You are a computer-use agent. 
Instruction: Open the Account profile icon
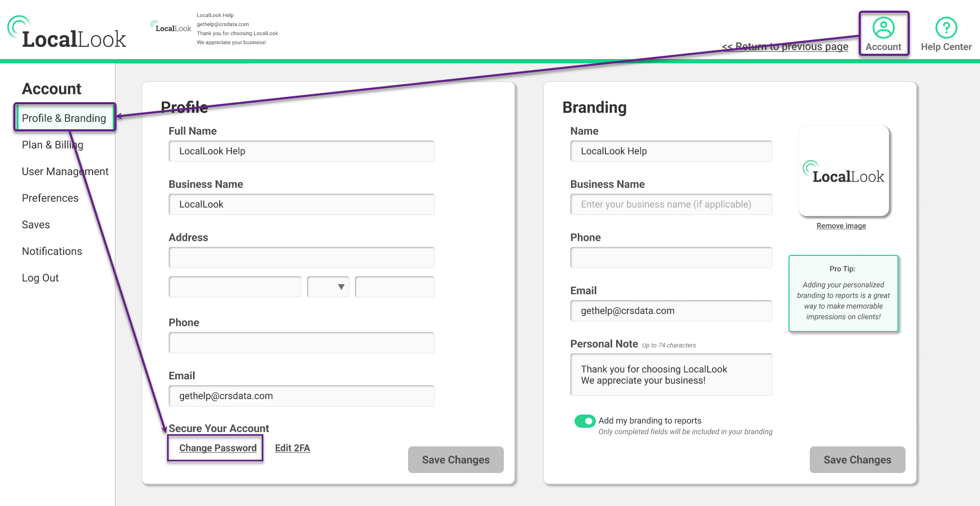click(883, 28)
